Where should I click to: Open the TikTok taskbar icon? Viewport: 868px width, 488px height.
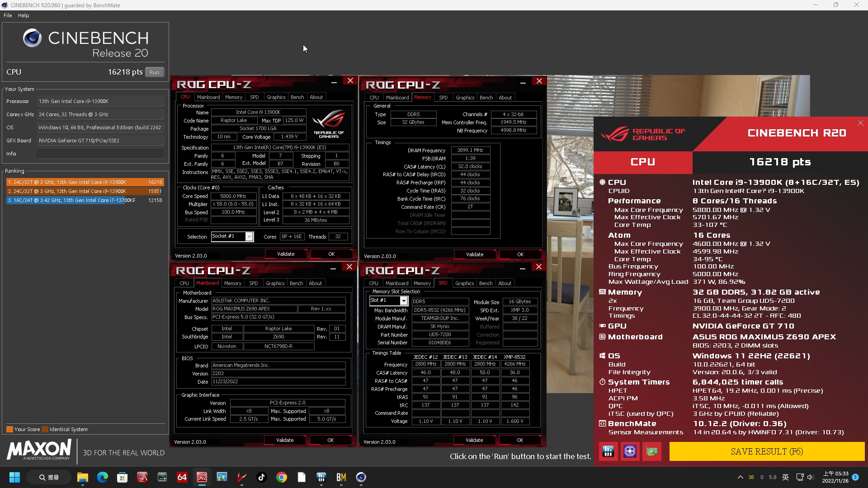[261, 477]
